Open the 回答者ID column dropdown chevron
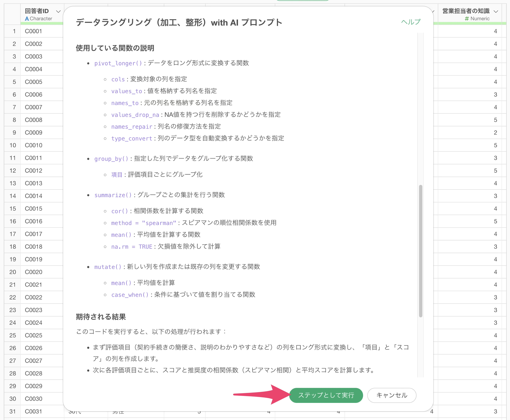Viewport: 510px width, 420px height. pyautogui.click(x=58, y=11)
